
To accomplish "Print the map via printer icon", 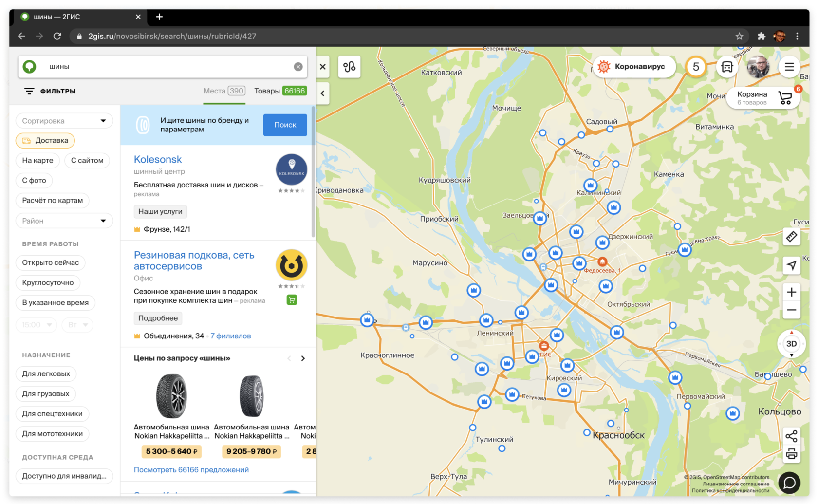I will (792, 454).
